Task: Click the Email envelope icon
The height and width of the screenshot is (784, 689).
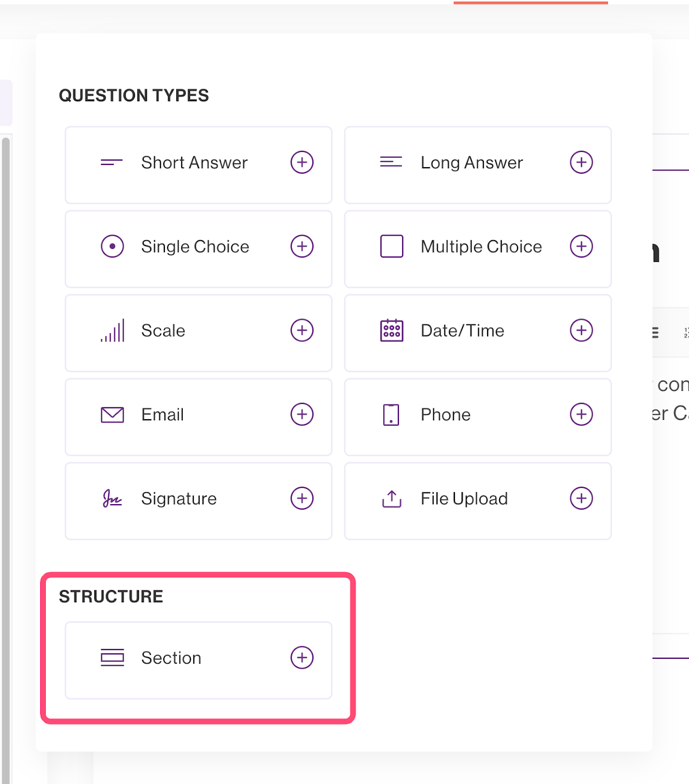Action: [x=112, y=414]
